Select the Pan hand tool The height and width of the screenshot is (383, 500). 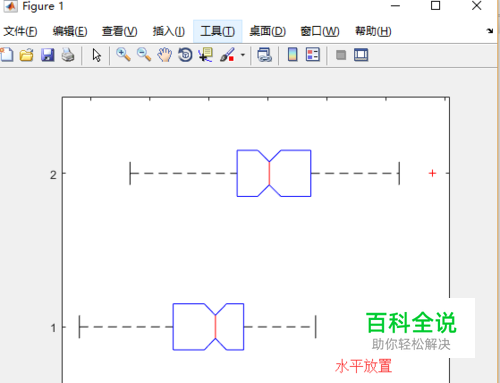[165, 55]
